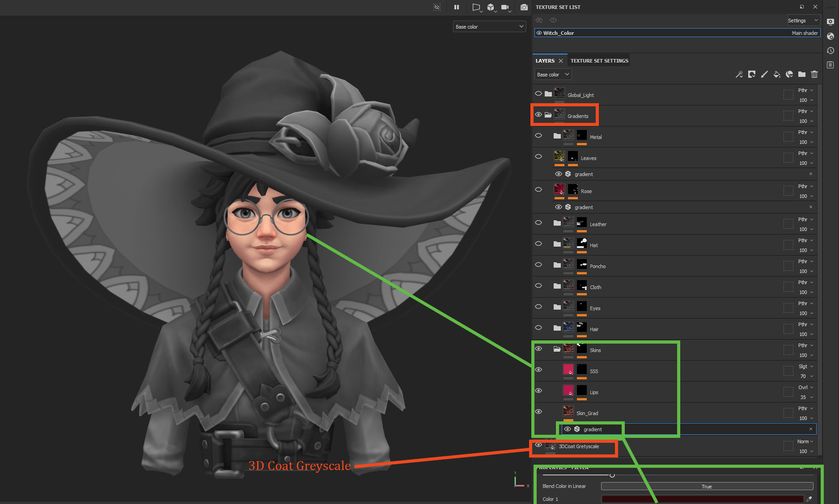
Task: Add a fill layer with bucket icon
Action: point(777,74)
